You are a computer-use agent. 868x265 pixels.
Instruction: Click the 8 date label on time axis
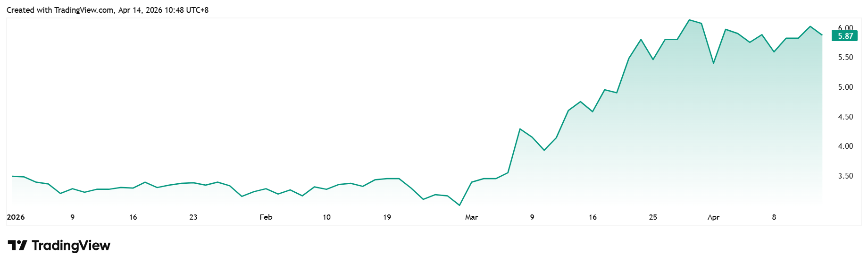(x=774, y=217)
